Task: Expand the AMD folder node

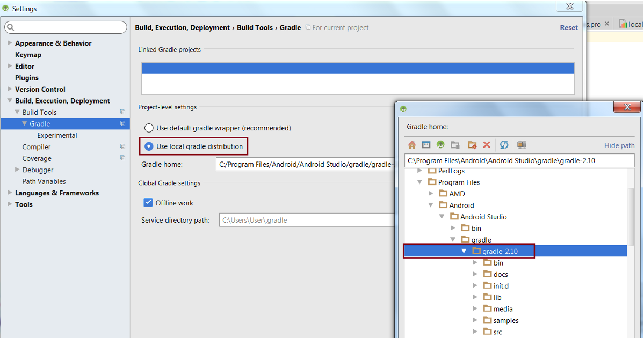Action: coord(431,194)
